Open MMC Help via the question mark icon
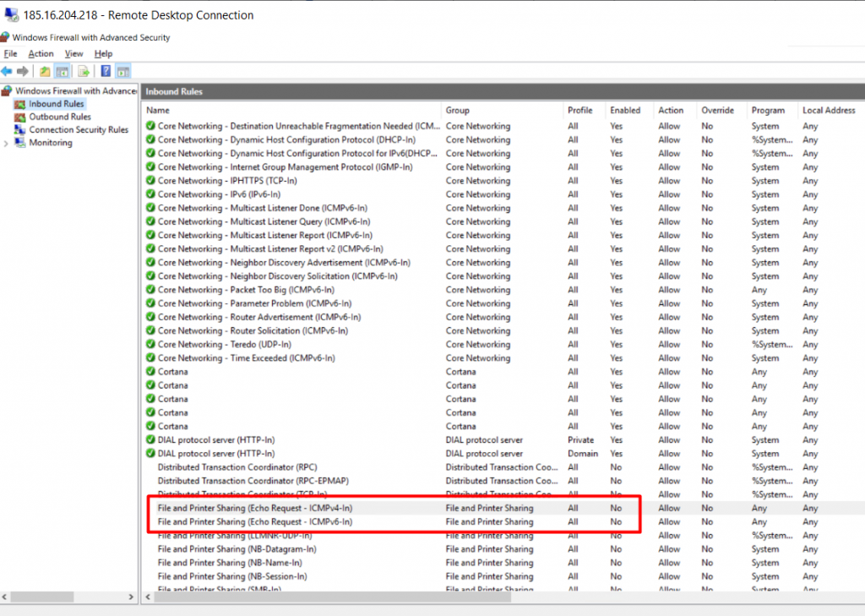Viewport: 865px width, 616px height. 105,71
